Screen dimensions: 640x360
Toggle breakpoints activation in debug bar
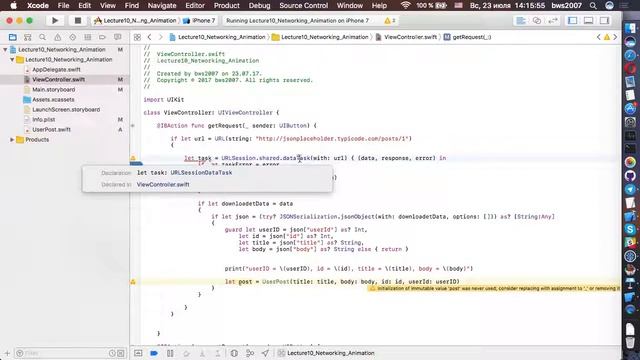click(x=154, y=353)
